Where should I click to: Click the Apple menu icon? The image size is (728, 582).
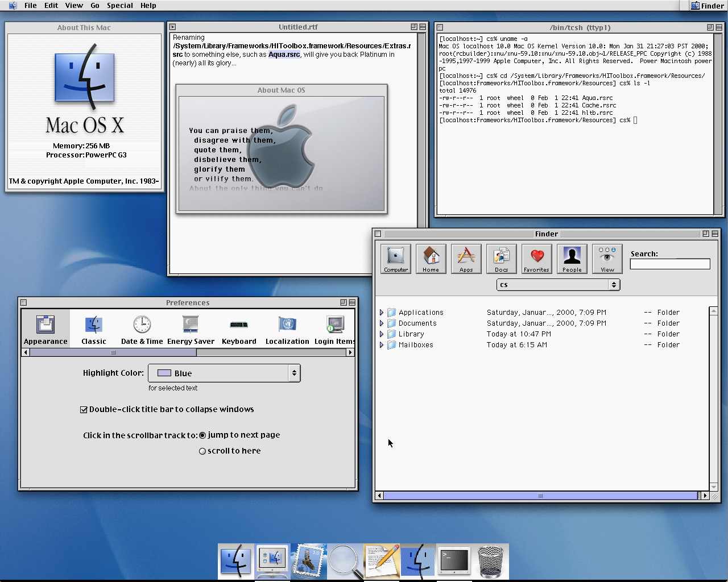[13, 6]
